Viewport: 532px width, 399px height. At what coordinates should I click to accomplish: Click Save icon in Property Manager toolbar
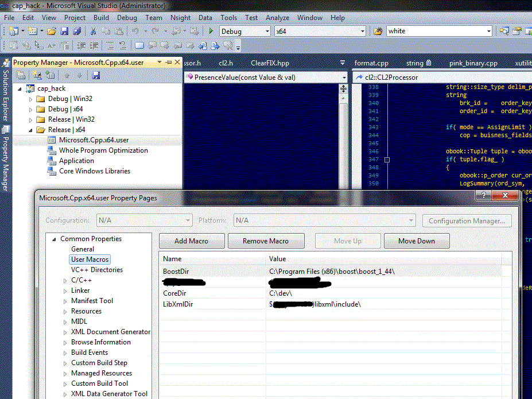pos(96,75)
